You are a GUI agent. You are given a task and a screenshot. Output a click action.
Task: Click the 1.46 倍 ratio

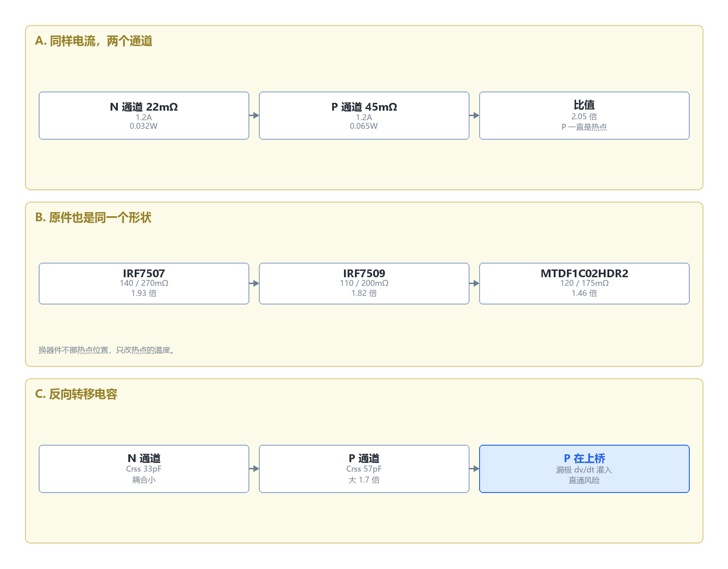coord(584,293)
